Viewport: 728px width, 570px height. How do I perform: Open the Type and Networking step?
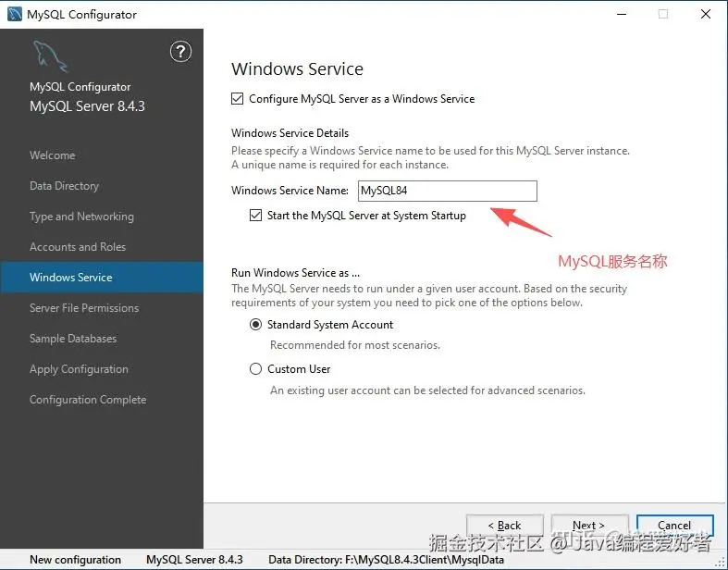point(81,217)
